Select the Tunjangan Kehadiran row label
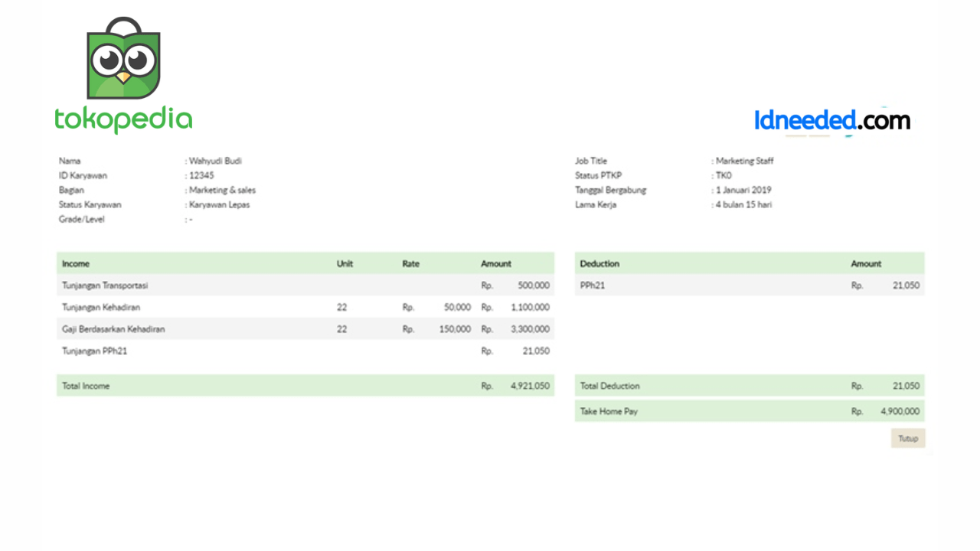 point(101,307)
